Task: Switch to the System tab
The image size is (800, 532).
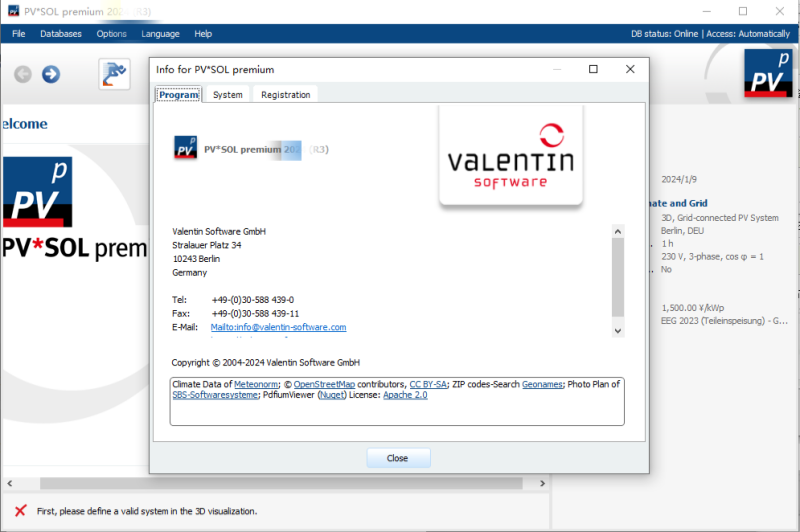Action: tap(228, 95)
